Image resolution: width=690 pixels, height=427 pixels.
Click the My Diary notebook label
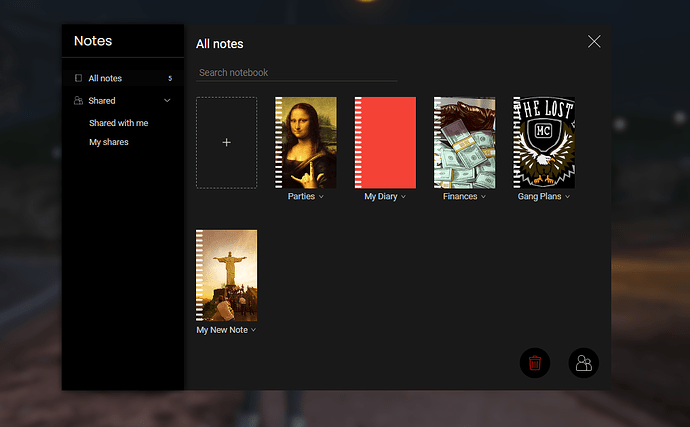(381, 196)
